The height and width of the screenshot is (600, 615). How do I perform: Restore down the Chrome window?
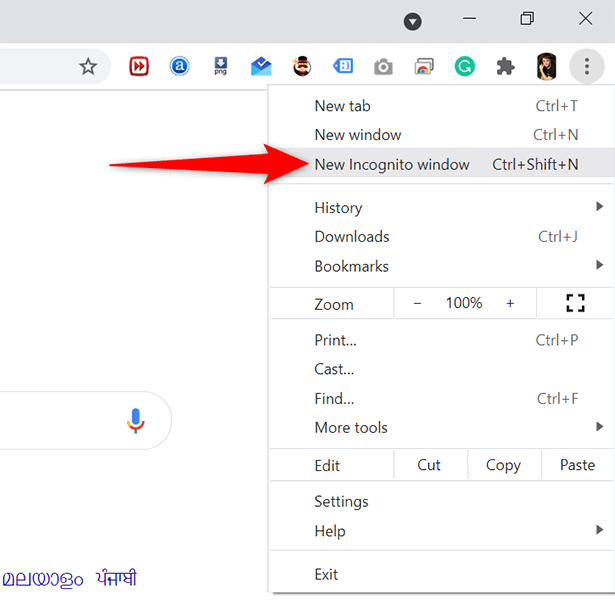point(527,18)
